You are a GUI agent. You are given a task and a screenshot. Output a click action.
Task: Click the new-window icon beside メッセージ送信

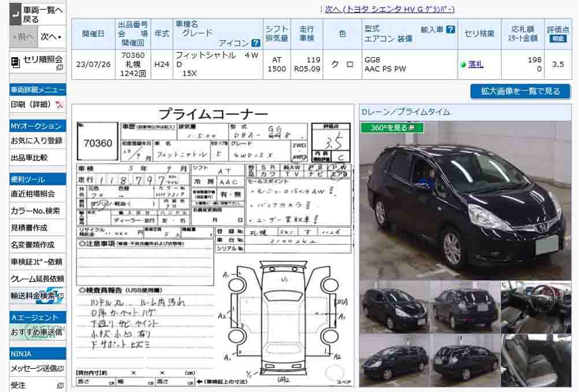(x=61, y=368)
